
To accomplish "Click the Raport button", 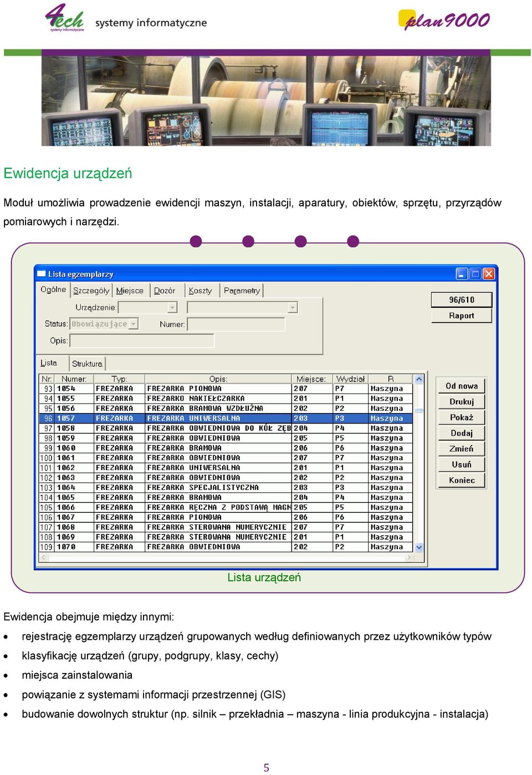I will 462,315.
